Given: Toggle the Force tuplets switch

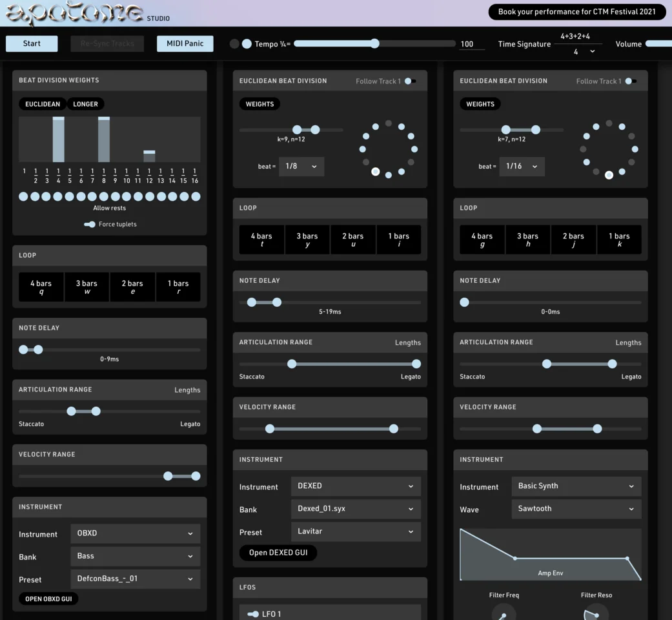Looking at the screenshot, I should pyautogui.click(x=90, y=224).
